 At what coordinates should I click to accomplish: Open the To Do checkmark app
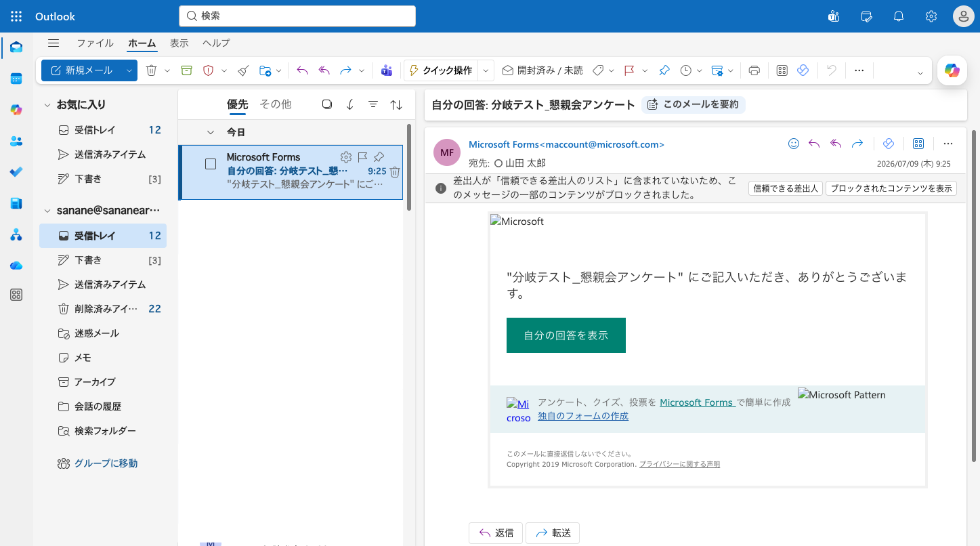click(x=16, y=172)
